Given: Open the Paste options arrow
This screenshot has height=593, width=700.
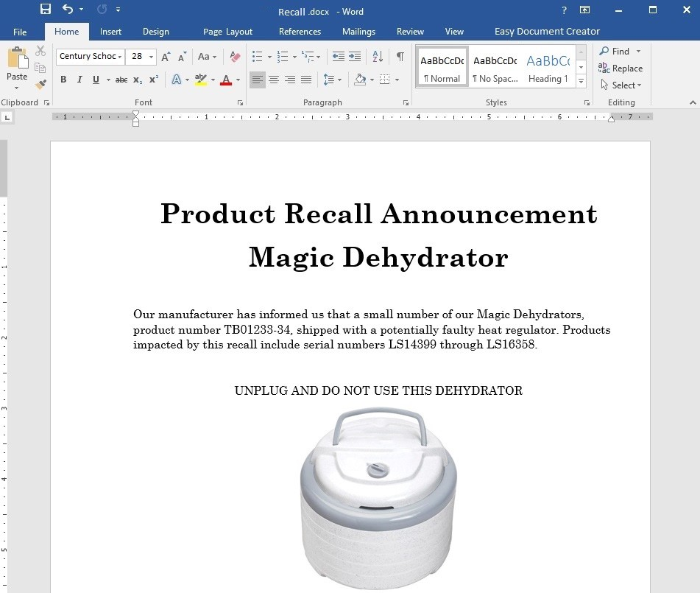Looking at the screenshot, I should pos(16,88).
